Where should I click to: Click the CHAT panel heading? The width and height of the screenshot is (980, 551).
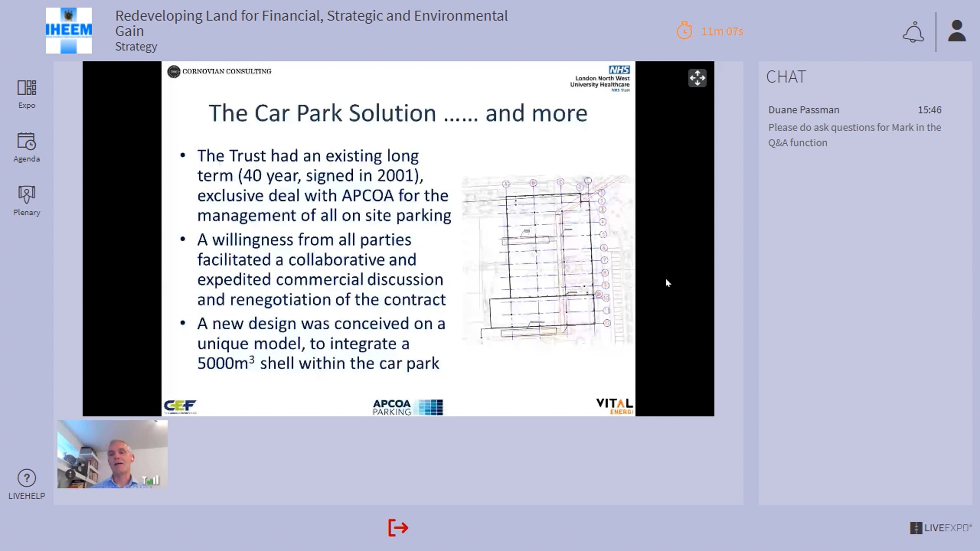pyautogui.click(x=786, y=77)
